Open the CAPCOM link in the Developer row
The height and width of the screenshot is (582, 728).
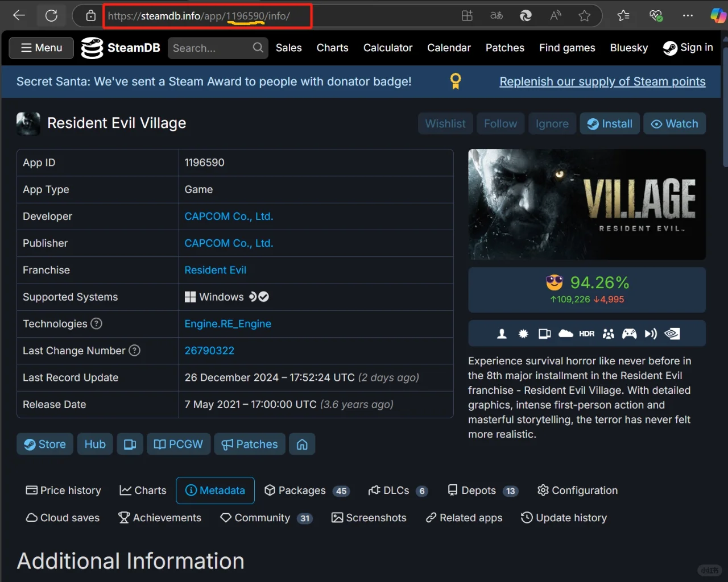(229, 217)
